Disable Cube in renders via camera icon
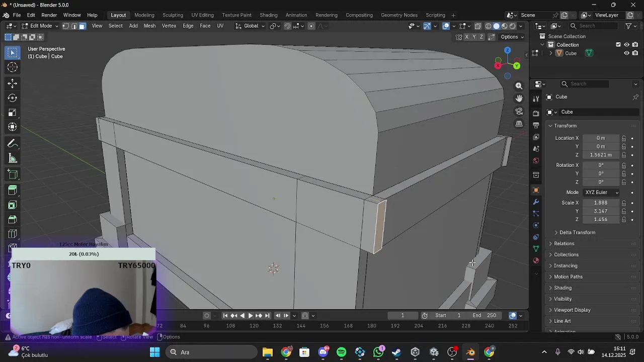Viewport: 644px width, 362px height. coord(635,53)
